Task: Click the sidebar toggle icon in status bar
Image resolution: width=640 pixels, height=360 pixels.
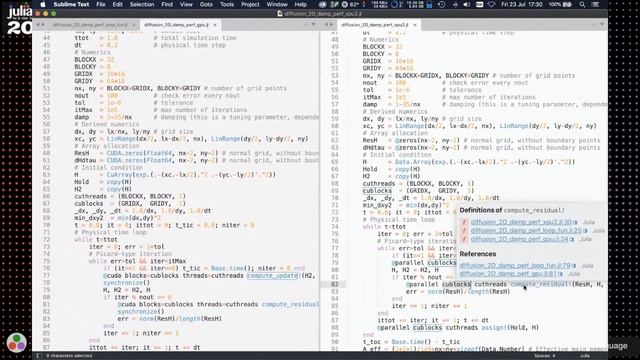Action: [x=38, y=356]
